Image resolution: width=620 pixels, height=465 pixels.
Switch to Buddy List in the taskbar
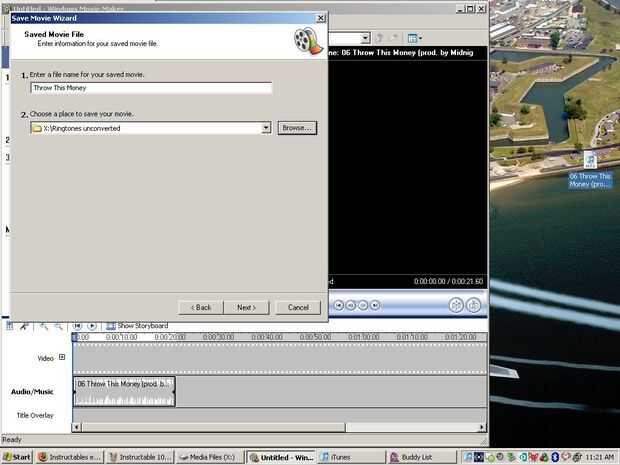point(422,457)
